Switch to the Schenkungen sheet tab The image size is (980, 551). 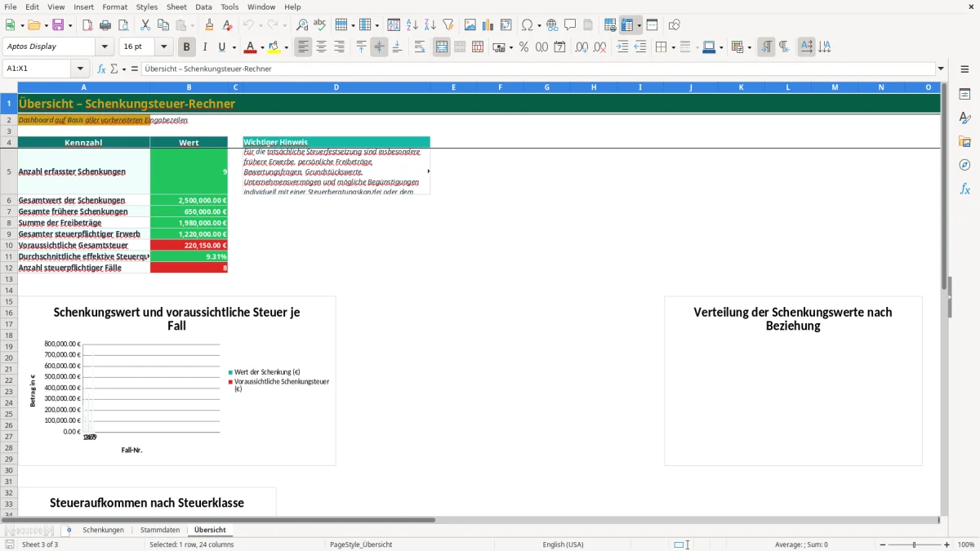pyautogui.click(x=103, y=530)
